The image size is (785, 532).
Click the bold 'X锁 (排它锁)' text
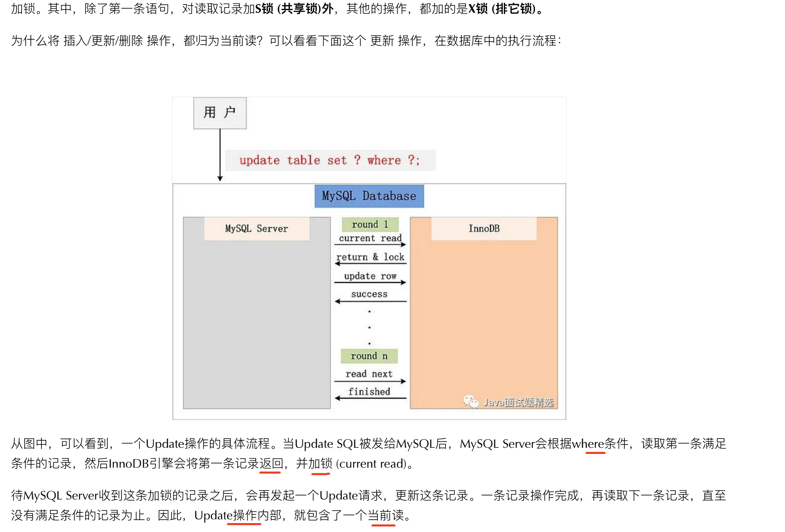point(502,9)
